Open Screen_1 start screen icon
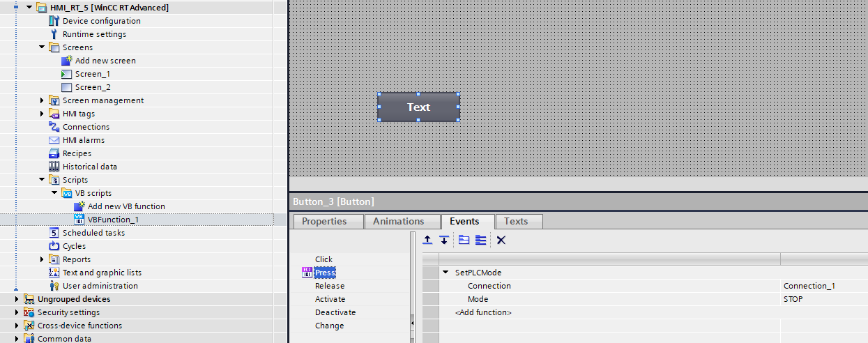Screen dimensions: 868x343 66,74
